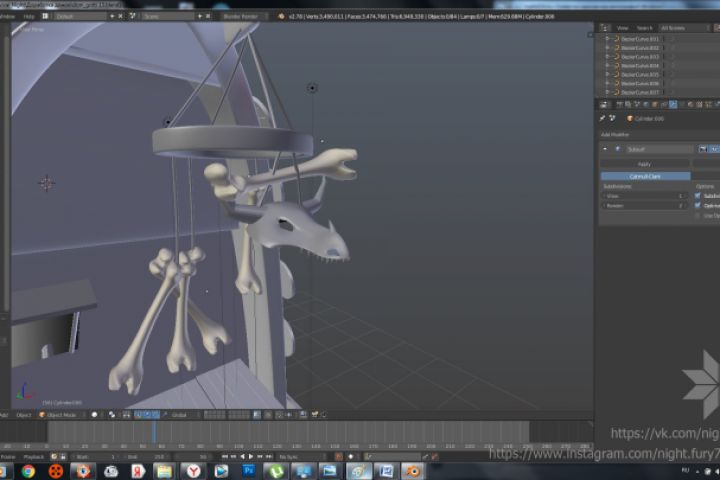Open the 3D view Object menu
The image size is (720, 480).
coord(23,415)
